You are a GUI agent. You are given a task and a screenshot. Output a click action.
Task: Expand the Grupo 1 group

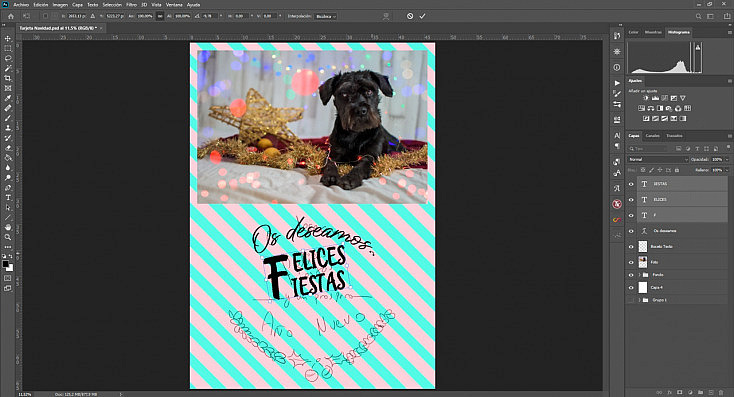(x=639, y=300)
